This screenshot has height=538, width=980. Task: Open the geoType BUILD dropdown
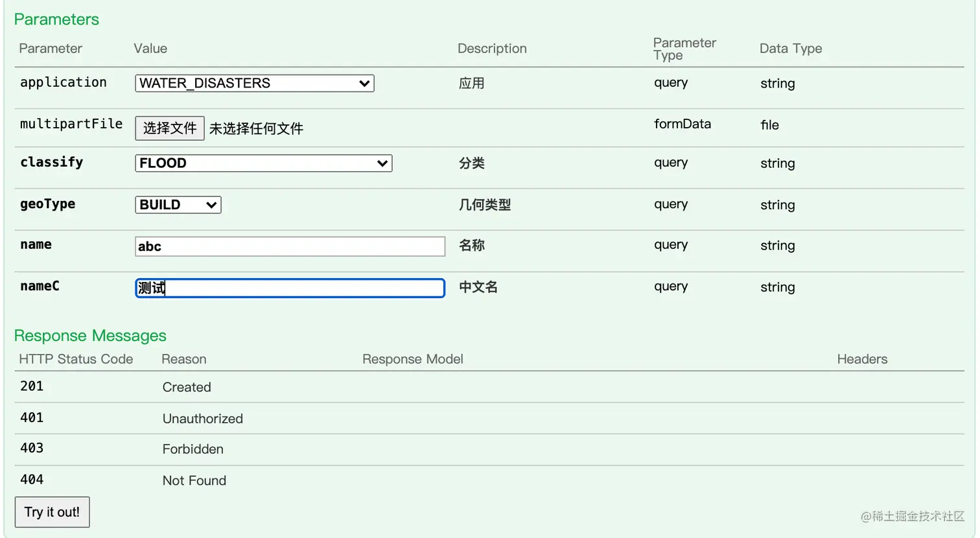pyautogui.click(x=178, y=205)
